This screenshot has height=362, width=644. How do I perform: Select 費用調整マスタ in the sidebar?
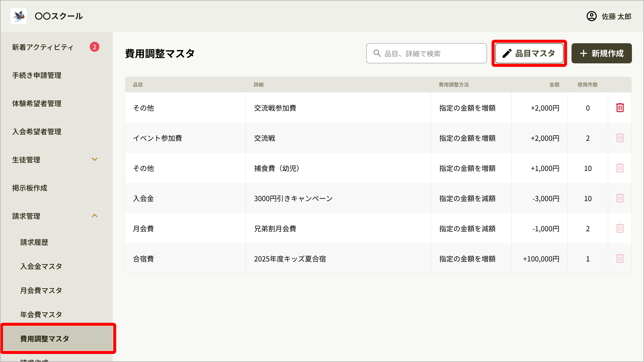(x=58, y=338)
